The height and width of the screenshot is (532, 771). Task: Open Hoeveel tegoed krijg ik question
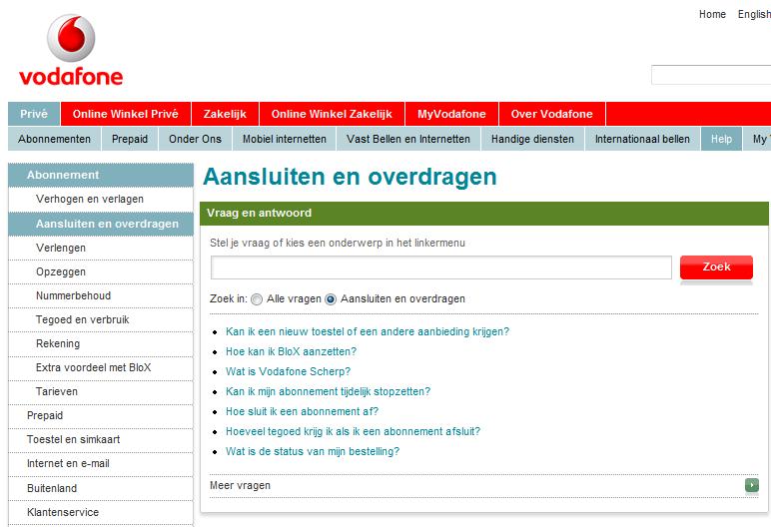(354, 432)
